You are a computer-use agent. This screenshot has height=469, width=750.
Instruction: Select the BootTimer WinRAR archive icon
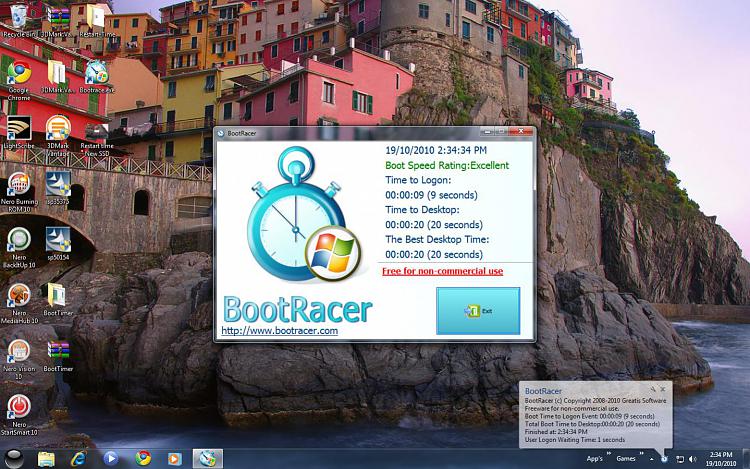pyautogui.click(x=58, y=356)
